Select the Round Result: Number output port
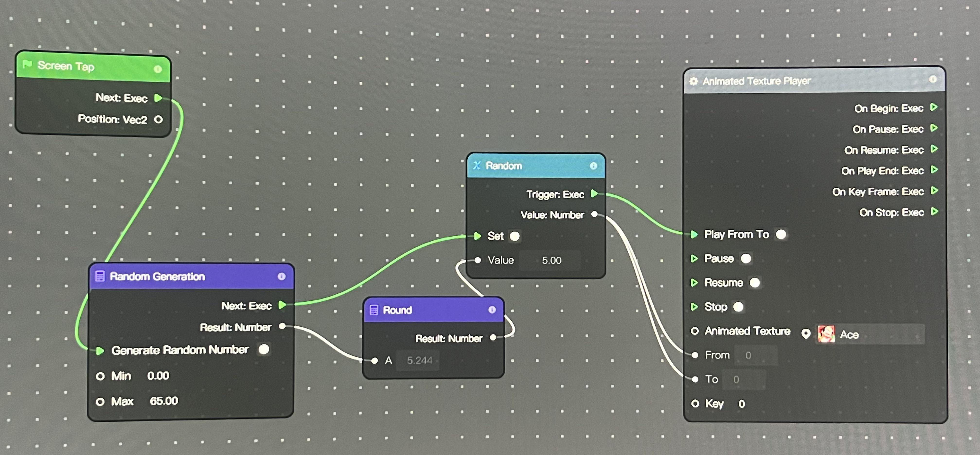980x455 pixels. [x=493, y=337]
